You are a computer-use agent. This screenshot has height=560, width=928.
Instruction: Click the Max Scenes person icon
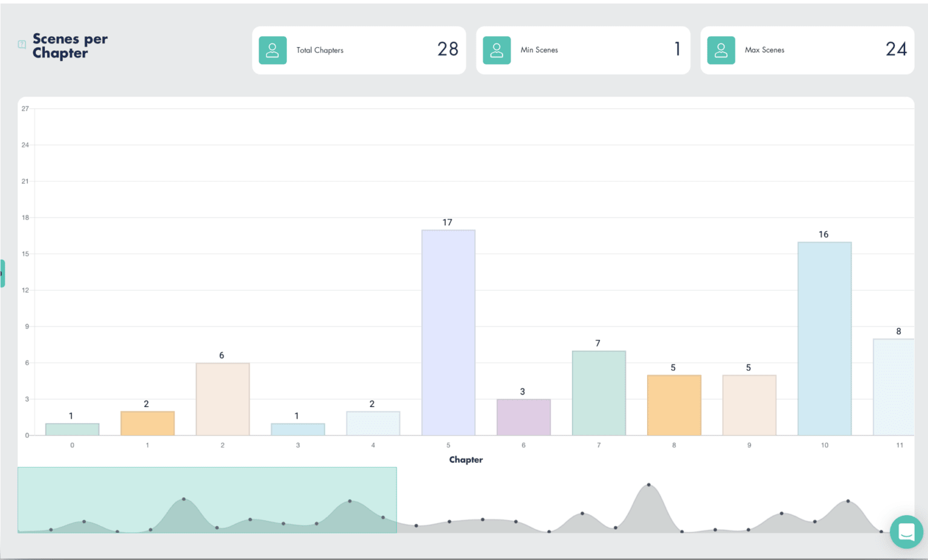click(721, 50)
